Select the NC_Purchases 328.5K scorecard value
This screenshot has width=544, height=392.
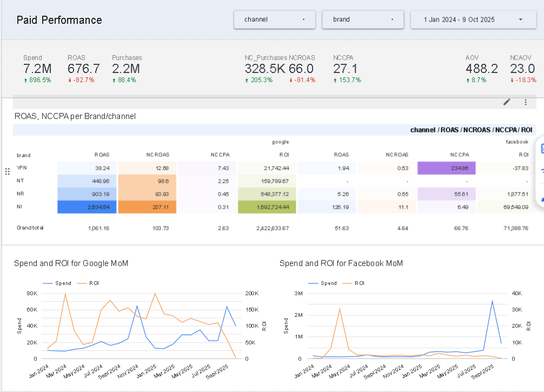tap(265, 69)
